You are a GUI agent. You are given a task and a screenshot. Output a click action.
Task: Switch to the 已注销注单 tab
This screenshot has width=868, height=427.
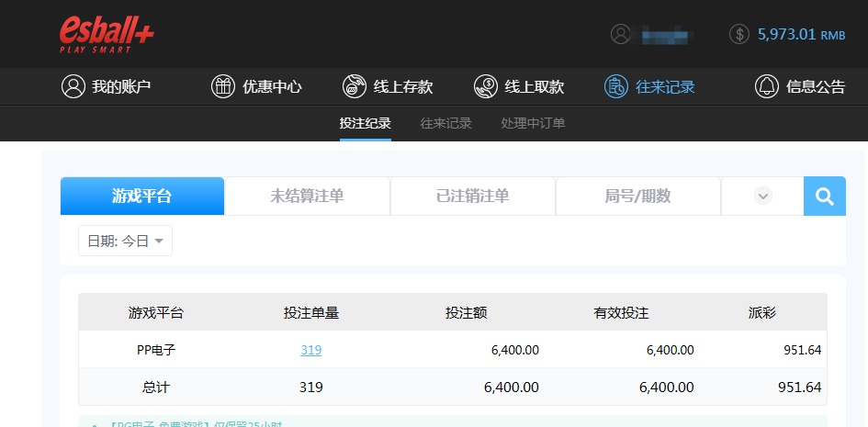click(x=473, y=196)
